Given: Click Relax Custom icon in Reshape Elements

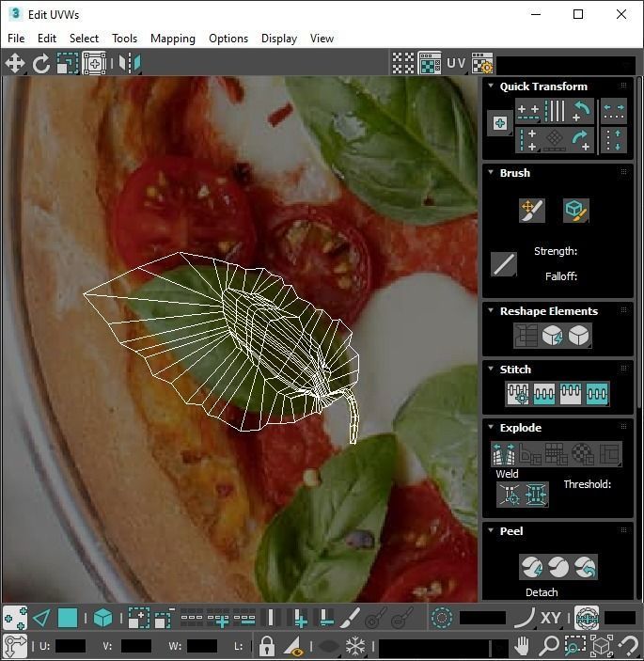Looking at the screenshot, I should (x=579, y=336).
